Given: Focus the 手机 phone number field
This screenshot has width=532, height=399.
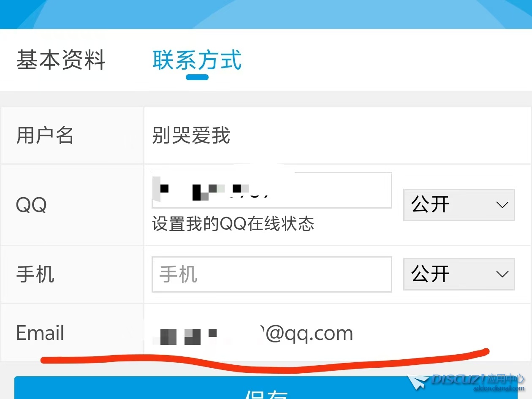Looking at the screenshot, I should [272, 274].
